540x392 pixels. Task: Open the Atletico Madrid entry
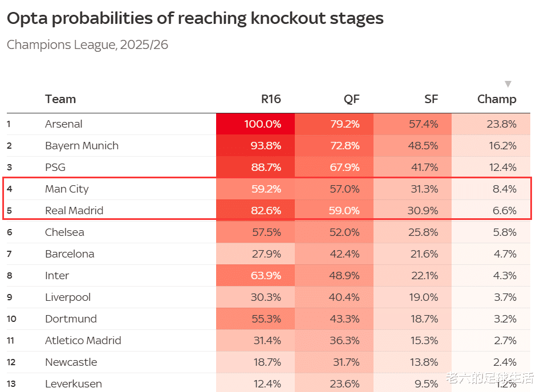point(83,341)
